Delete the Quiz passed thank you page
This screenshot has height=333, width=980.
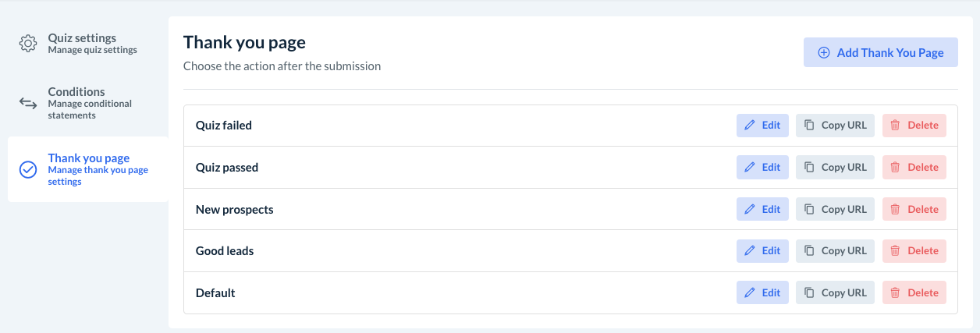click(914, 167)
